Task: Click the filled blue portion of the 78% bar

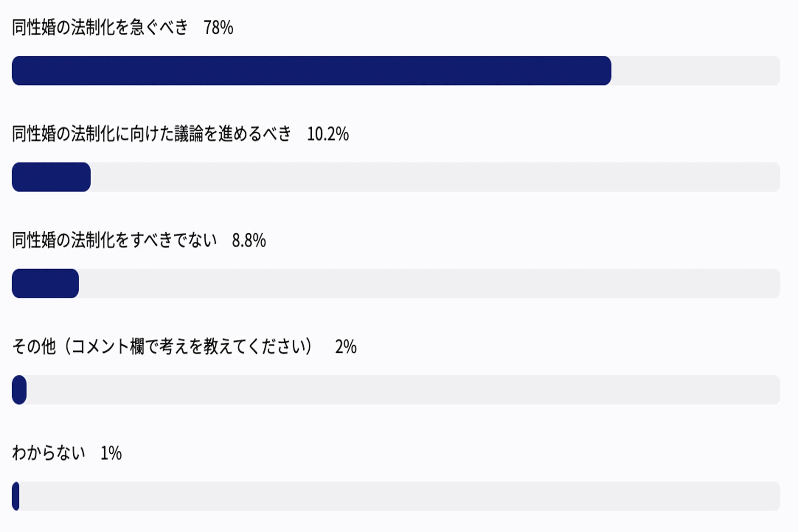Action: coord(311,71)
